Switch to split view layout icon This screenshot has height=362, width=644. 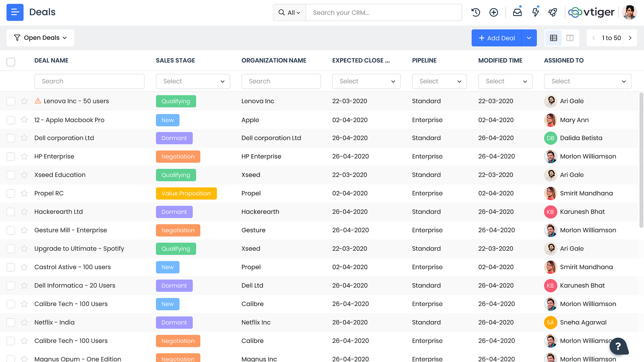click(570, 38)
